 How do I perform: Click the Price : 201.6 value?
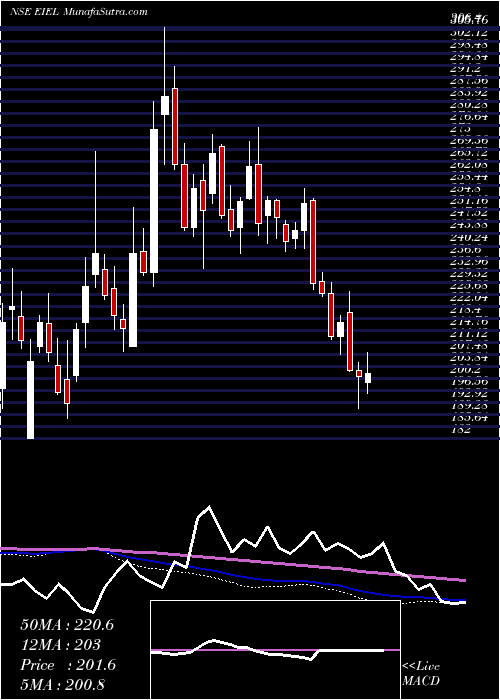pos(68,665)
